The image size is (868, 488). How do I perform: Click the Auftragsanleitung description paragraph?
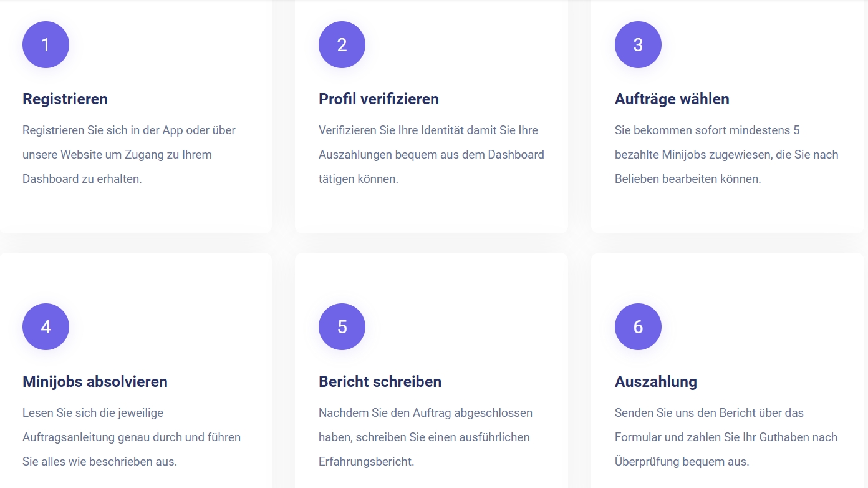(x=132, y=437)
